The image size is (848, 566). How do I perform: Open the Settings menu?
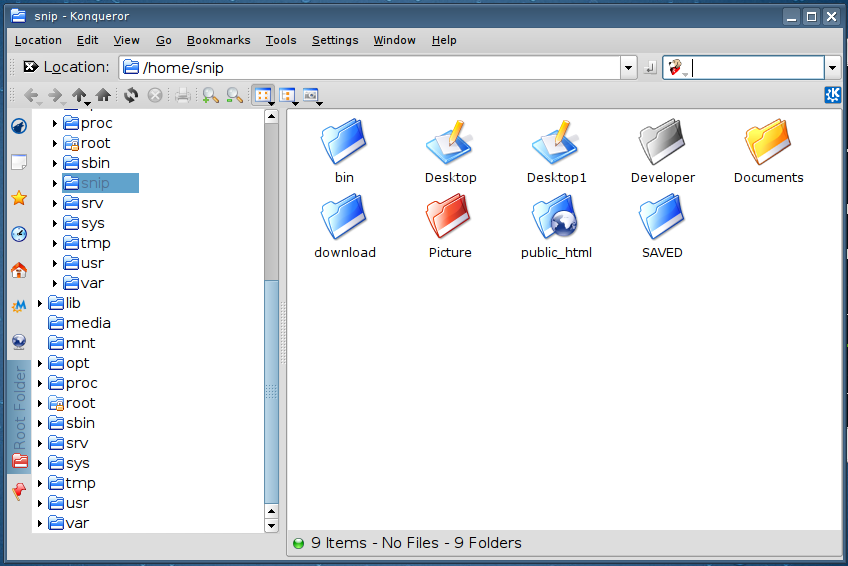tap(335, 41)
